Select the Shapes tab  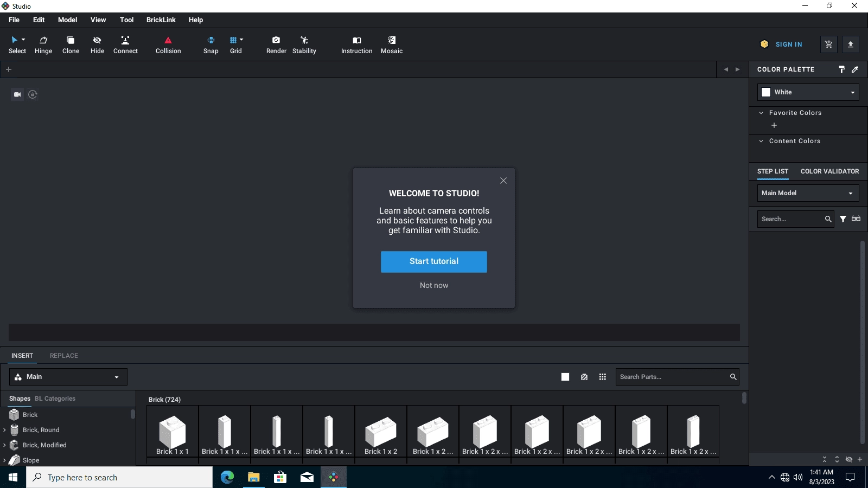[x=20, y=399]
